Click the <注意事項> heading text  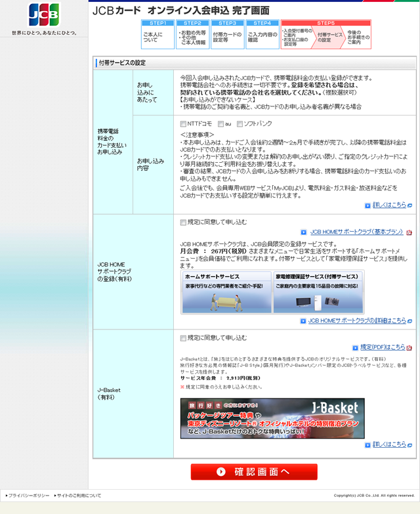point(197,135)
